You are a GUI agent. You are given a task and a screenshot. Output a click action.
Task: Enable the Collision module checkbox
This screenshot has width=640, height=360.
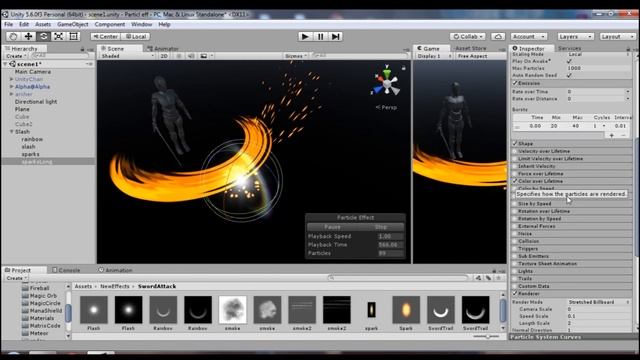[x=515, y=241]
